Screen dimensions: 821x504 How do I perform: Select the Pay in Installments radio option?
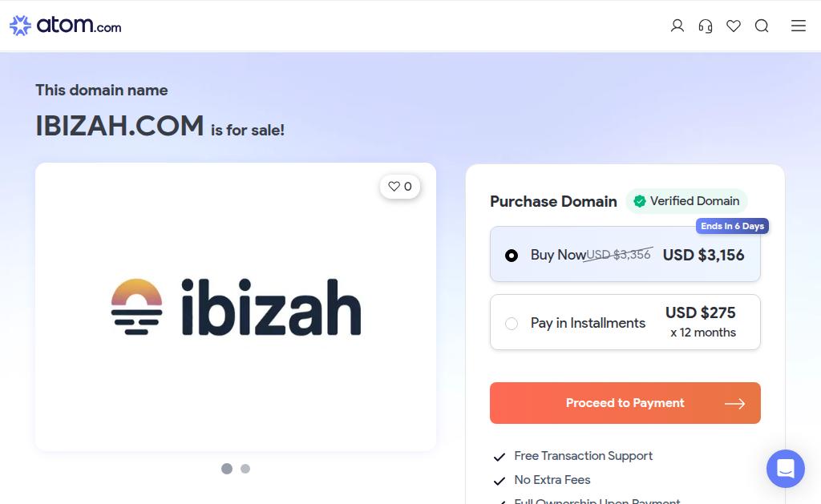512,324
